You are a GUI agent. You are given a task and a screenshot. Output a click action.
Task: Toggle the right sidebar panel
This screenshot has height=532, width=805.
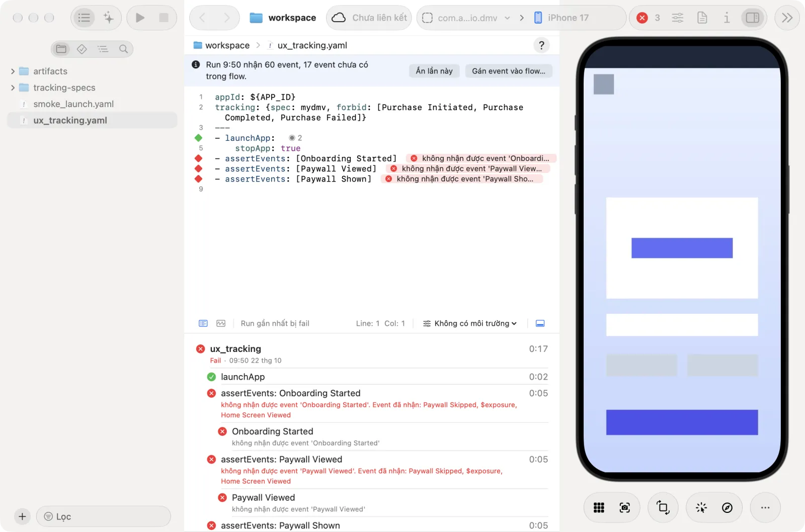[753, 18]
